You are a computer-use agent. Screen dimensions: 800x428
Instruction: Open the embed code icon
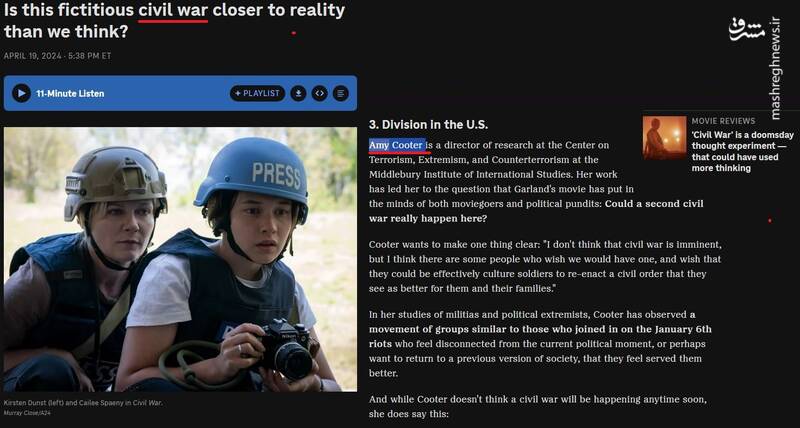pos(319,93)
